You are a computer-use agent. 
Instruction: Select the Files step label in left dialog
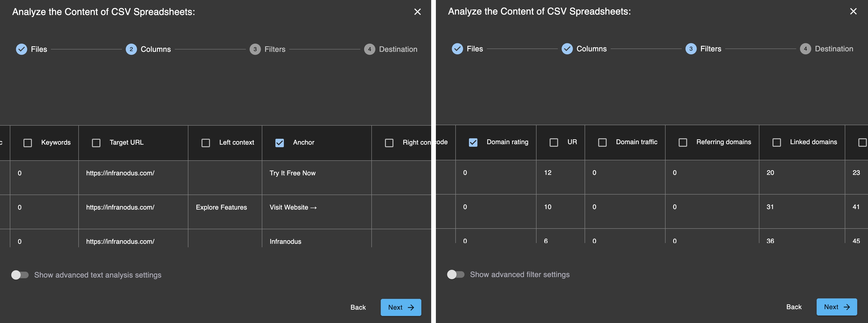click(39, 49)
